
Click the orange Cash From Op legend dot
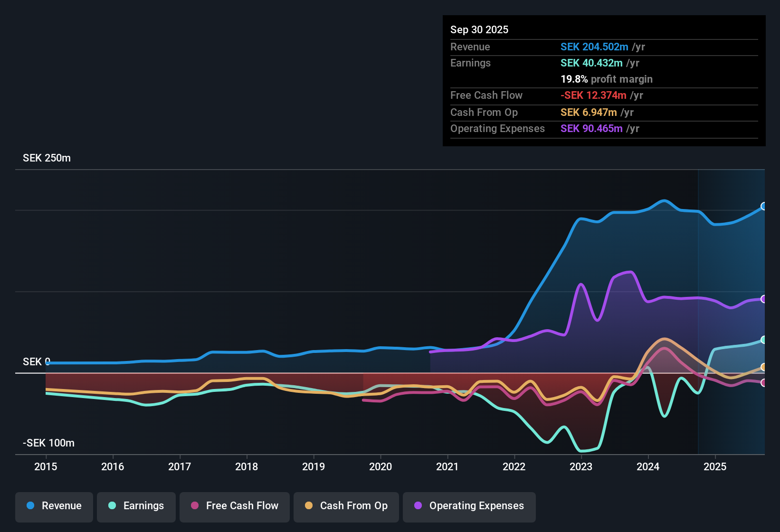(x=309, y=506)
